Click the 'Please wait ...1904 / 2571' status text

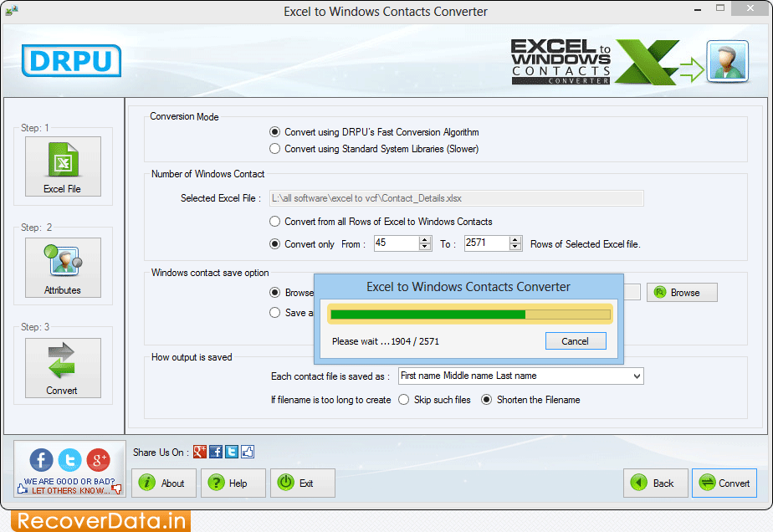pyautogui.click(x=386, y=341)
